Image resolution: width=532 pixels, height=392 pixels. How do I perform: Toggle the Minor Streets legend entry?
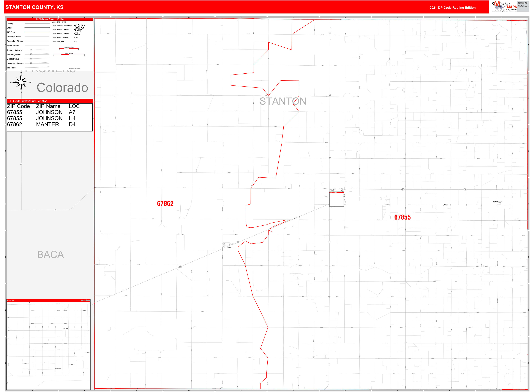click(13, 46)
